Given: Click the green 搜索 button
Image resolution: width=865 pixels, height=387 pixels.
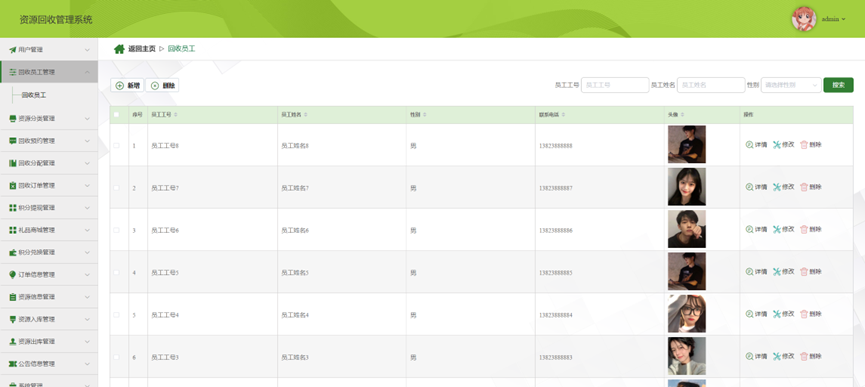Looking at the screenshot, I should pos(838,85).
